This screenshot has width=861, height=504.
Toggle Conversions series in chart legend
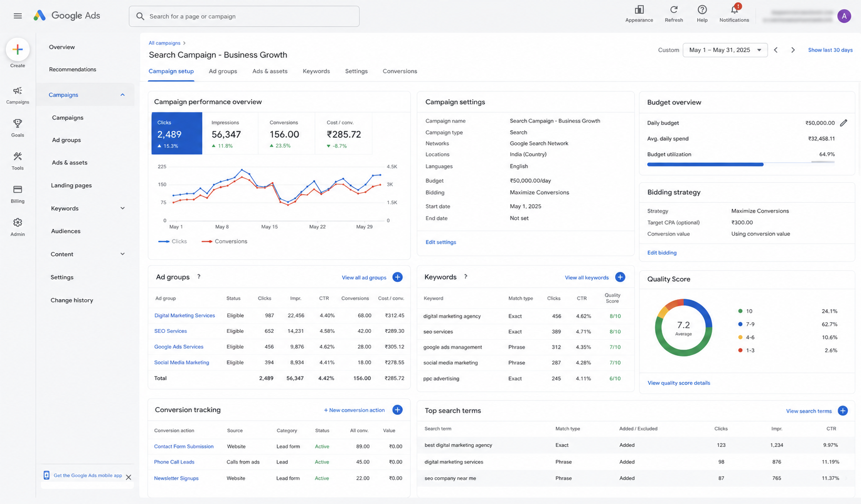click(x=224, y=241)
